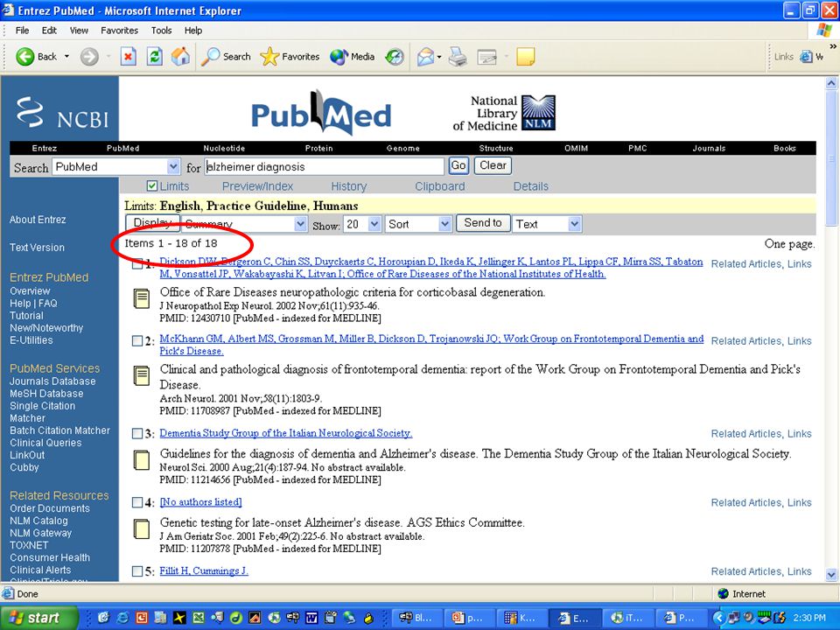Image resolution: width=840 pixels, height=630 pixels.
Task: Click the Edit page toolbar icon
Action: pos(486,56)
